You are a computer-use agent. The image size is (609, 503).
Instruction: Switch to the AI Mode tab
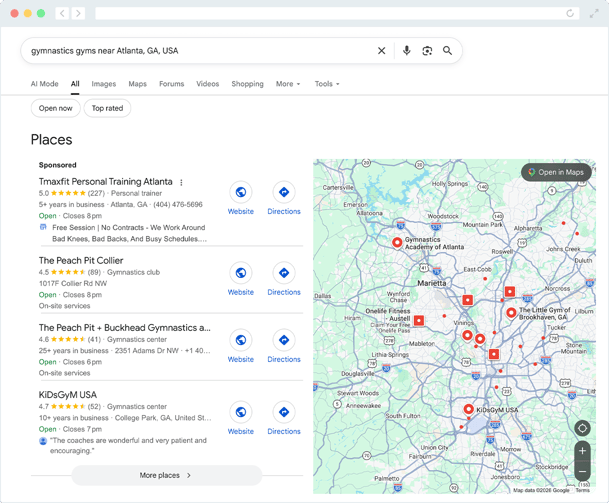[45, 84]
